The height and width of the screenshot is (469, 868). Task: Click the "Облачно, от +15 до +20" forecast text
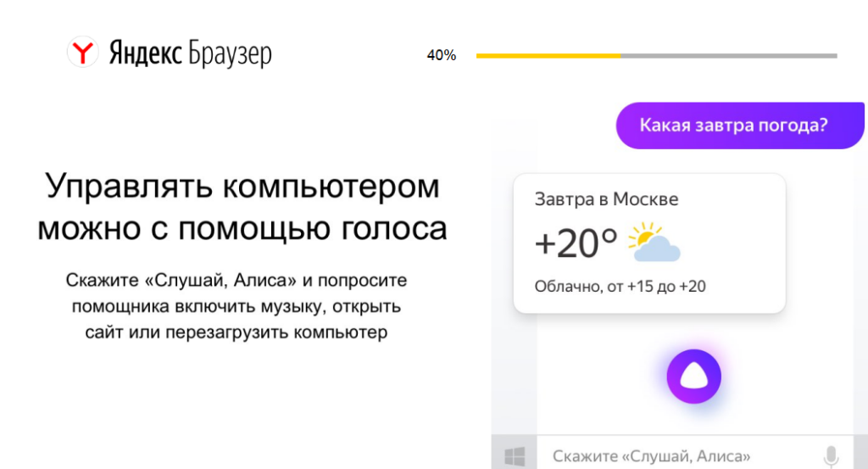click(620, 286)
